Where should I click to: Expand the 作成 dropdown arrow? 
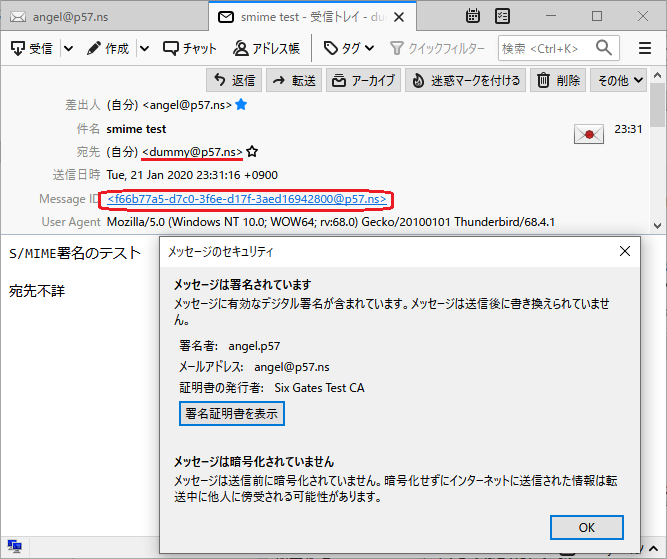[145, 48]
